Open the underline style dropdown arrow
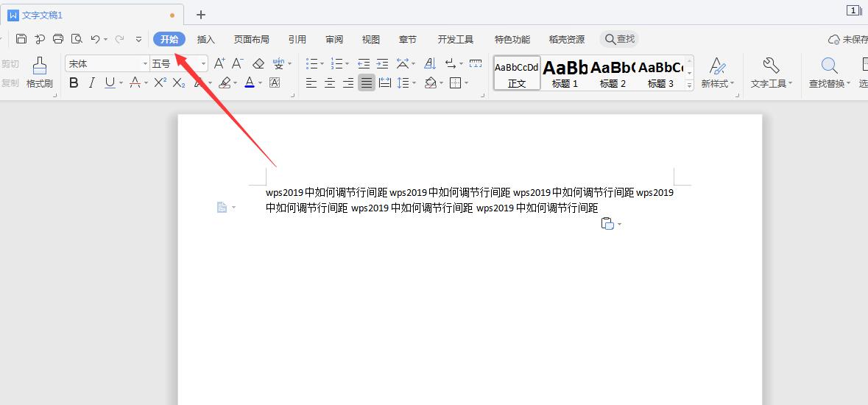 coord(121,84)
